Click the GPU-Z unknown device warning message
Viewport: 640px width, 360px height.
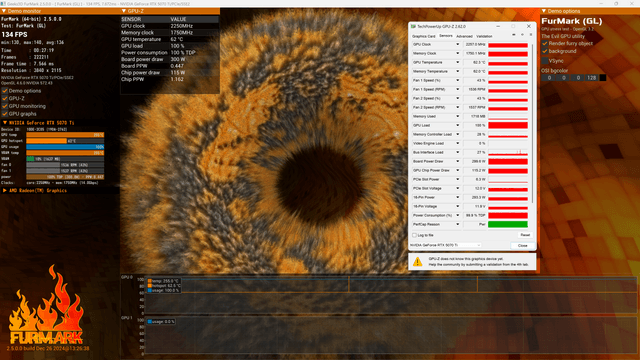pos(478,262)
